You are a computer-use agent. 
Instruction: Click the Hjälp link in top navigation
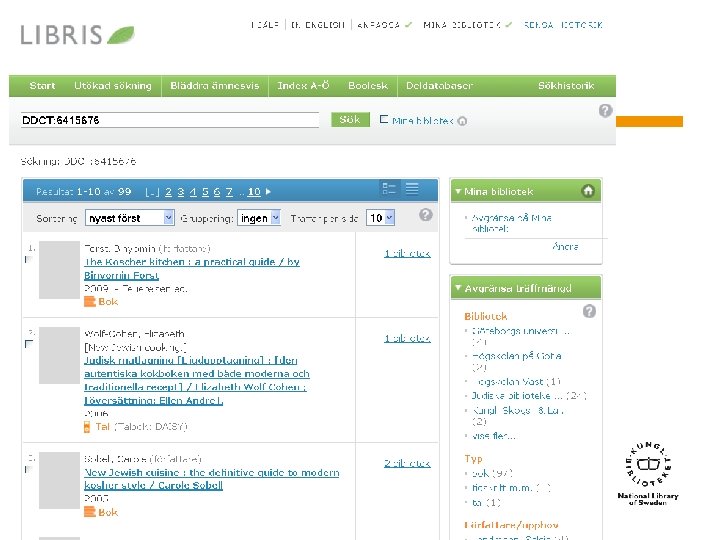pyautogui.click(x=265, y=25)
